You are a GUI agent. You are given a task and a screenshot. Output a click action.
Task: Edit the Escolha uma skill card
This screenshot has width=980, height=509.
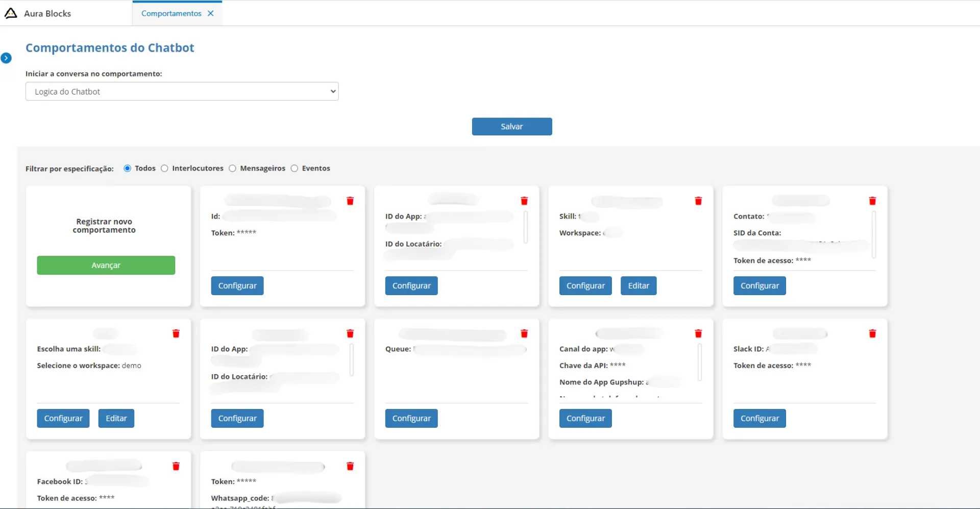point(116,418)
